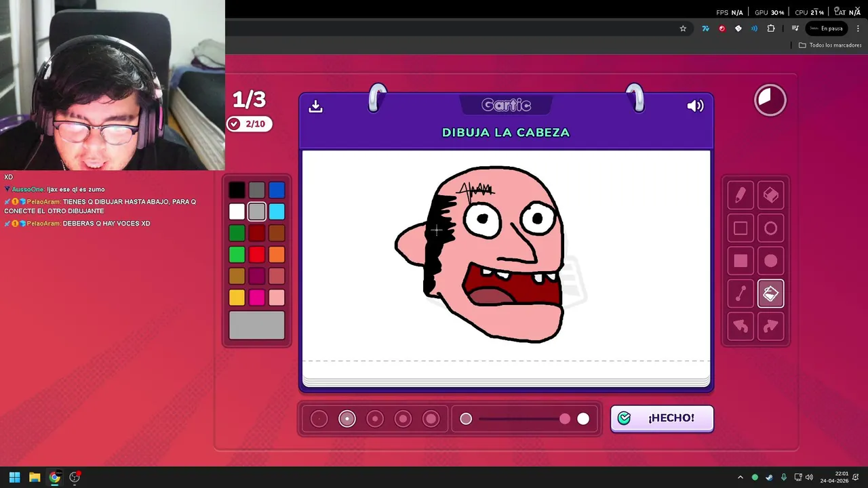
Task: Pick the dark green color swatch
Action: click(x=237, y=233)
